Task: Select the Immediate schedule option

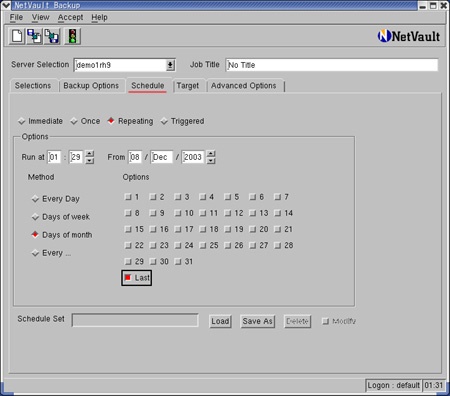Action: click(x=40, y=121)
